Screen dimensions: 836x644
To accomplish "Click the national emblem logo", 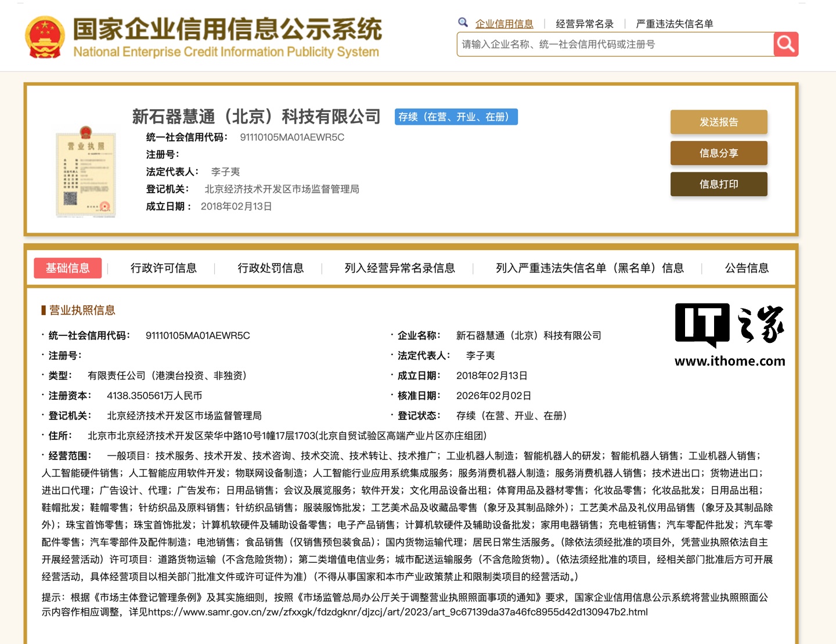I will pyautogui.click(x=45, y=38).
